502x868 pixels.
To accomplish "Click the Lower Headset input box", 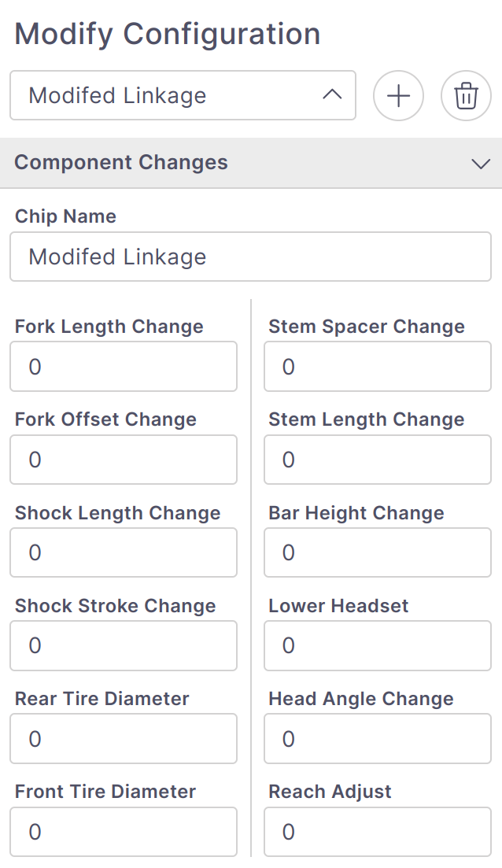I will pos(377,645).
